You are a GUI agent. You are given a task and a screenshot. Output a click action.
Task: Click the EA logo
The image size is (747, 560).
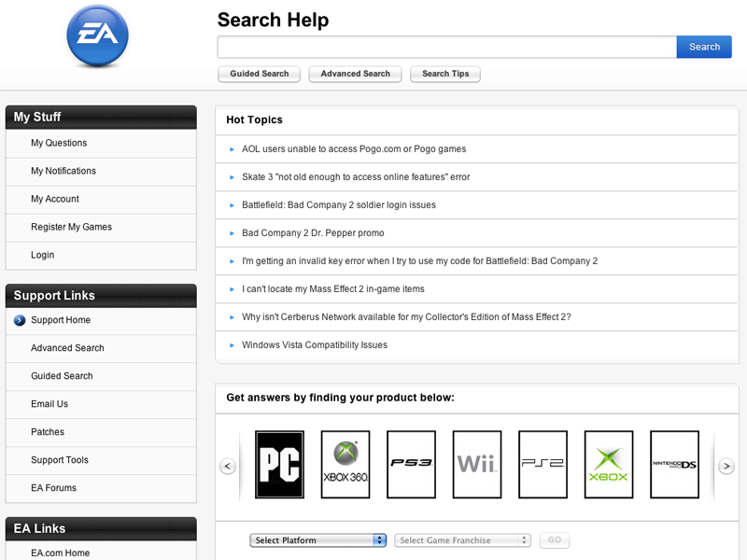[98, 35]
